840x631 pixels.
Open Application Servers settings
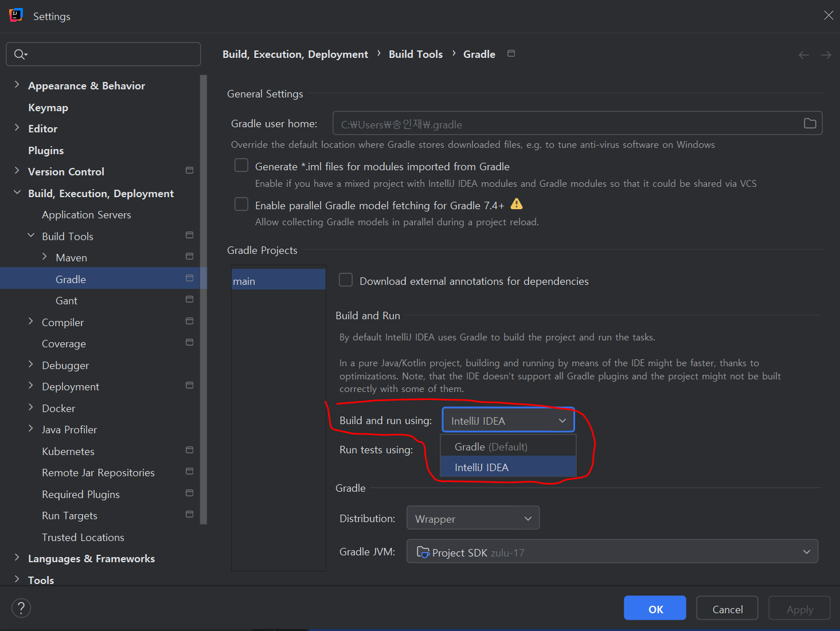[87, 214]
